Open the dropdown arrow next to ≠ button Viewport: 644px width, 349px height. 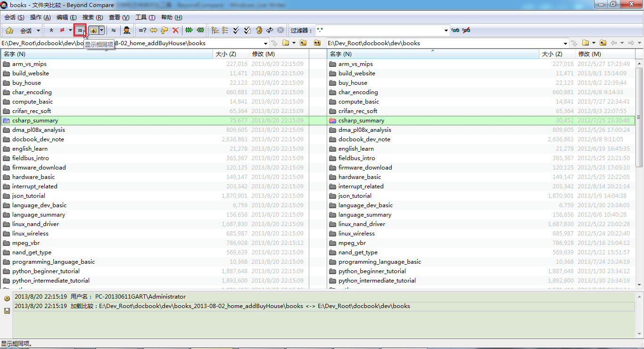[70, 31]
